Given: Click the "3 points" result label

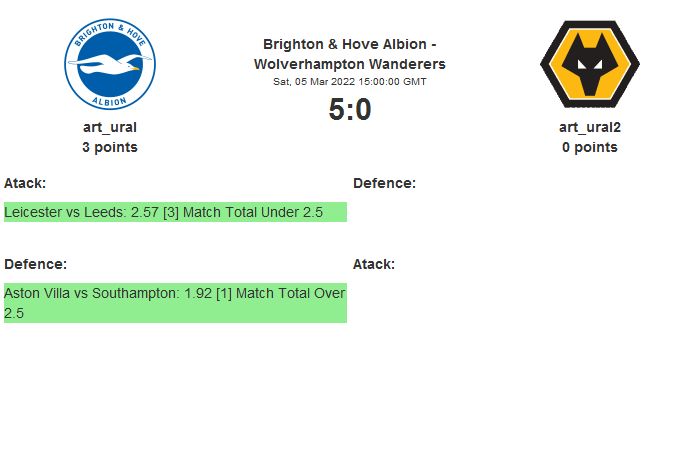Looking at the screenshot, I should (110, 147).
